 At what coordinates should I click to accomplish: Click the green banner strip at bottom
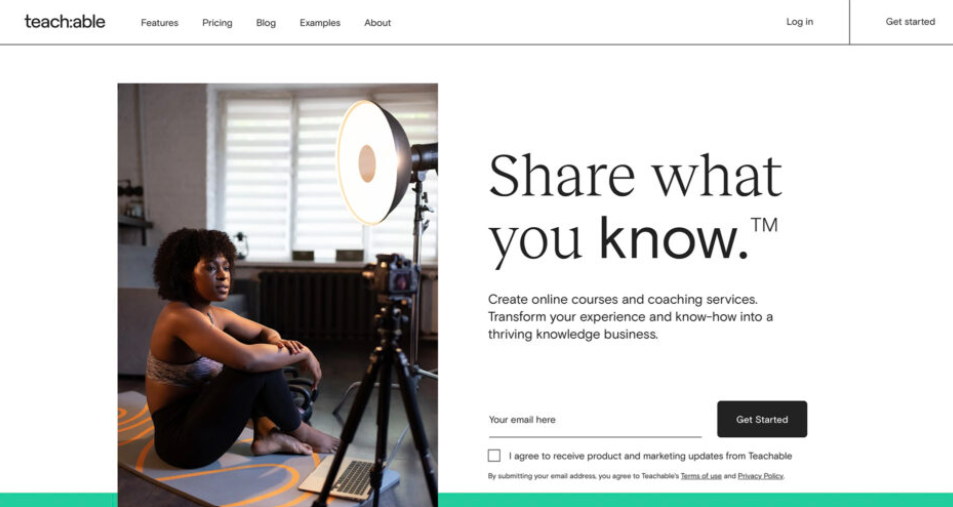tap(695, 500)
